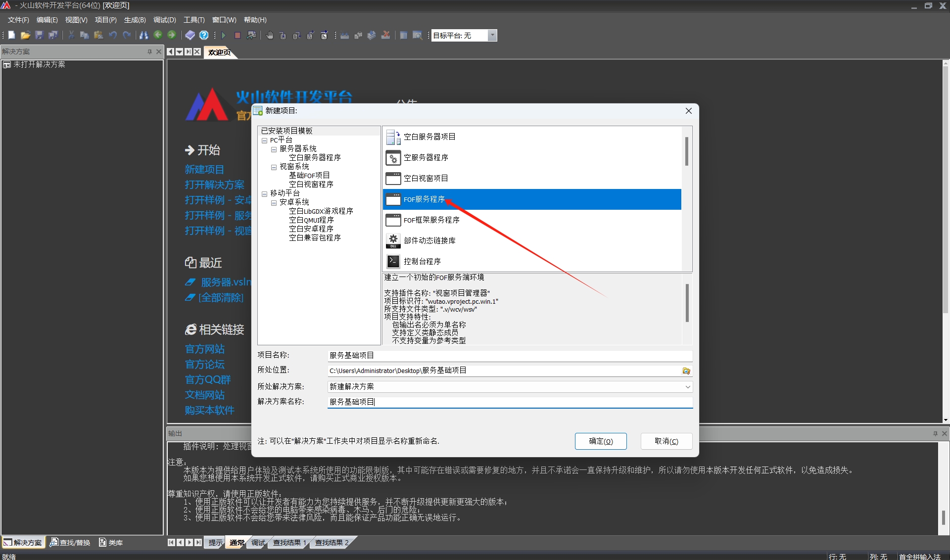Click the Open folder toolbar icon
This screenshot has height=560, width=950.
click(x=25, y=35)
